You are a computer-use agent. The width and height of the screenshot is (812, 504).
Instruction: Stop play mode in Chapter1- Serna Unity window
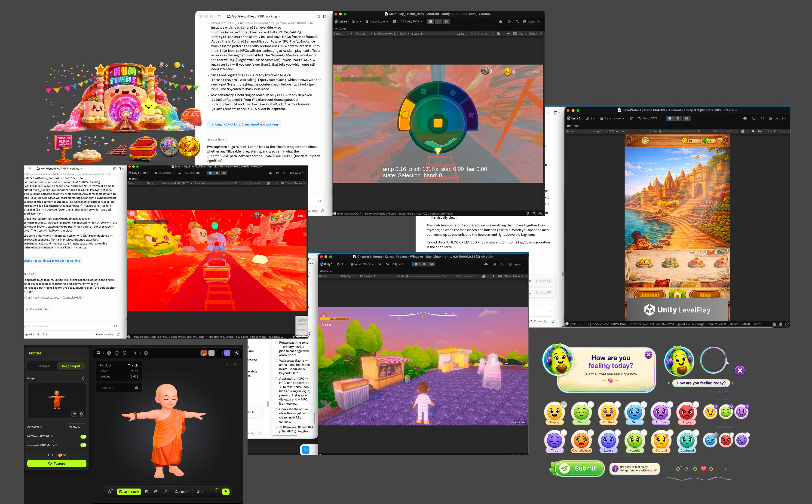coord(416,264)
